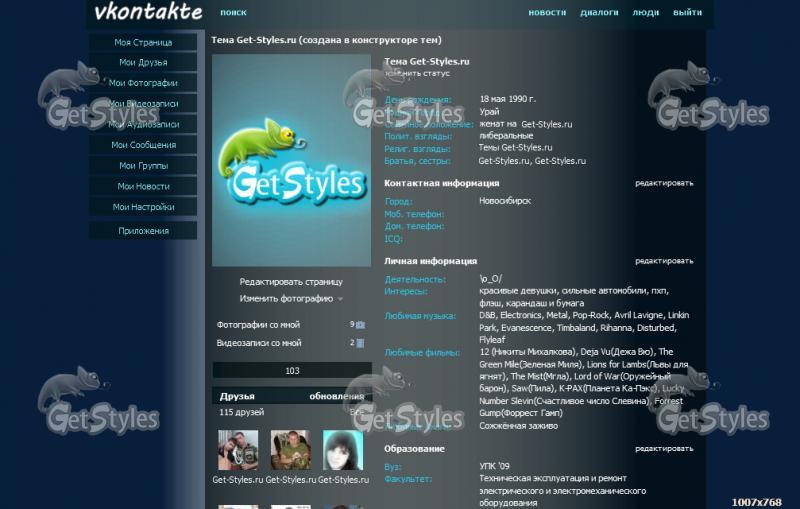Image resolution: width=800 pixels, height=509 pixels.
Task: Open the first friend's avatar thumbnail
Action: [x=238, y=450]
